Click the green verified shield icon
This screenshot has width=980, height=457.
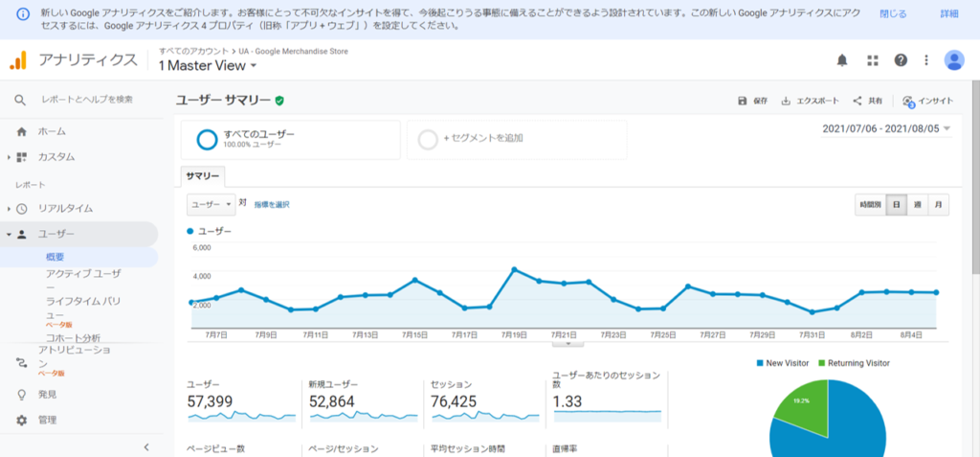(x=279, y=101)
